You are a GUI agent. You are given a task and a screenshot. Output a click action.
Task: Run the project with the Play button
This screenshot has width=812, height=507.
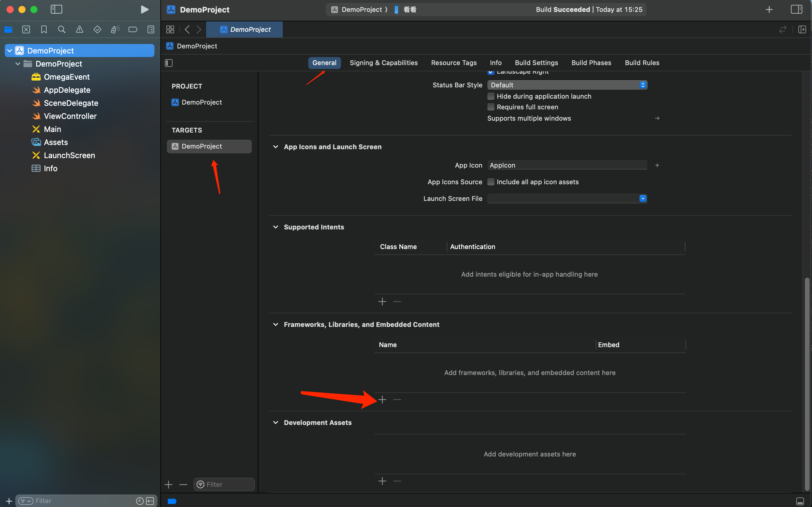(144, 10)
